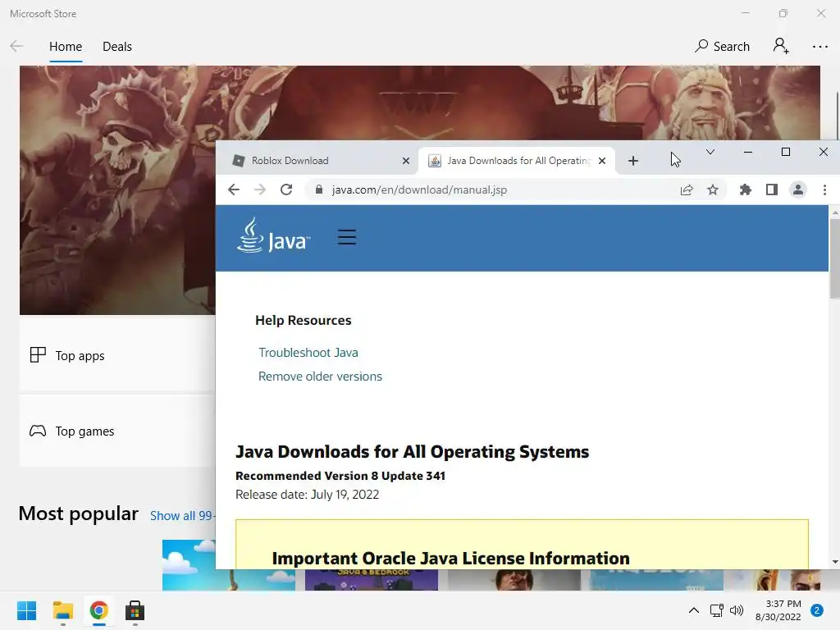
Task: Open the Chrome extensions puzzle icon
Action: point(745,189)
